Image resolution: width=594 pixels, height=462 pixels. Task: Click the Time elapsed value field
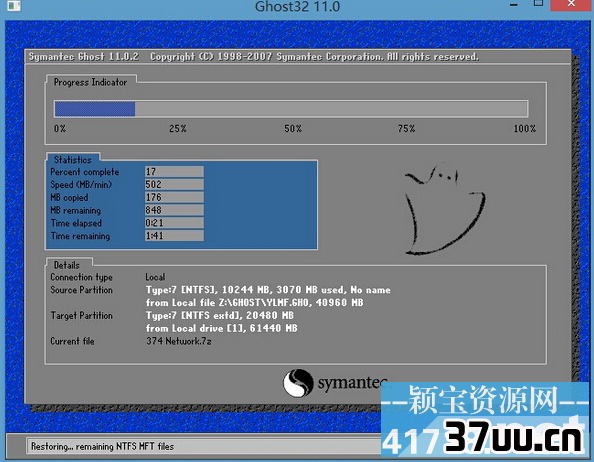[174, 223]
